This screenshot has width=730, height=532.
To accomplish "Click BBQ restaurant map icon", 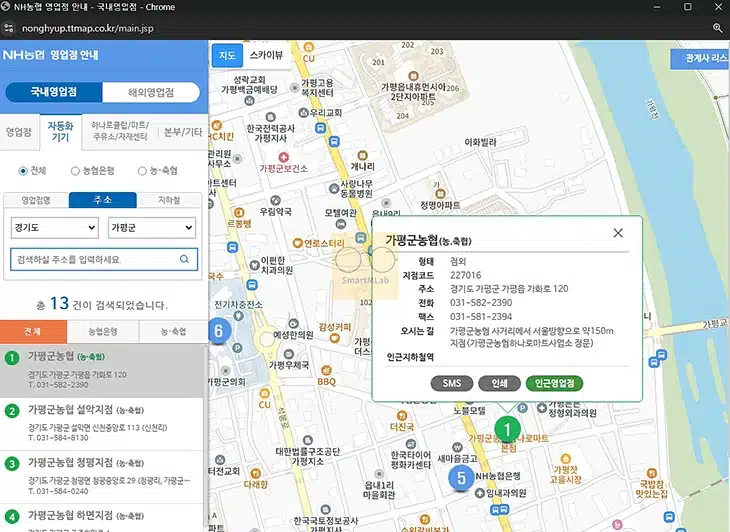I will click(x=326, y=370).
